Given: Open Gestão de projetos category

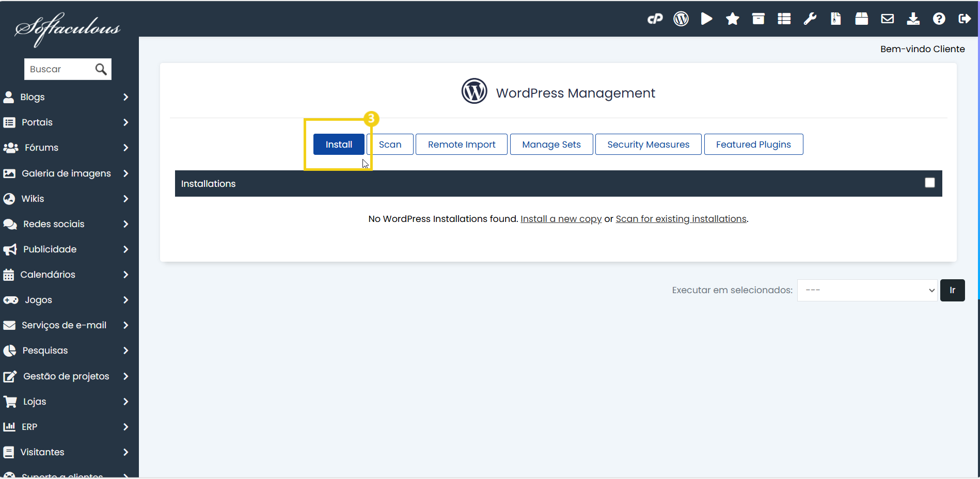Looking at the screenshot, I should (66, 376).
